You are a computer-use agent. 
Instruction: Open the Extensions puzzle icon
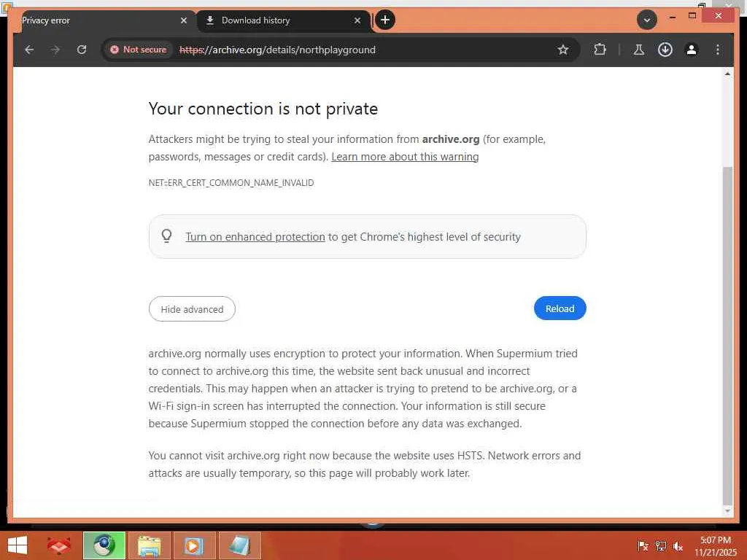pyautogui.click(x=600, y=50)
